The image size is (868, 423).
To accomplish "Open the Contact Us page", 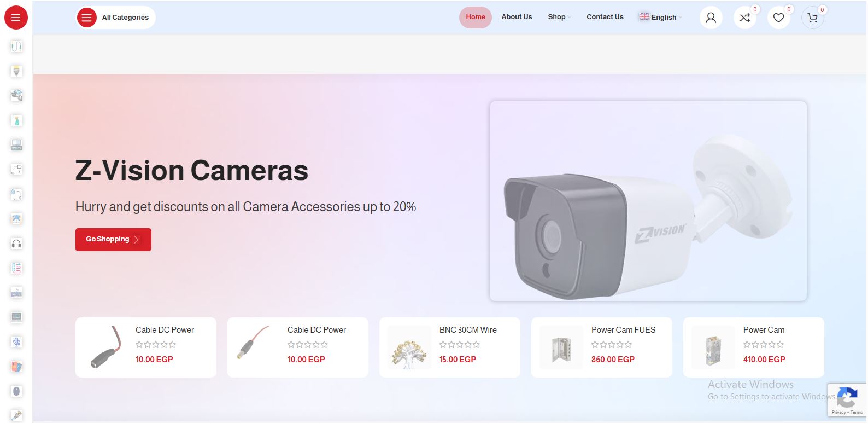I will [605, 17].
